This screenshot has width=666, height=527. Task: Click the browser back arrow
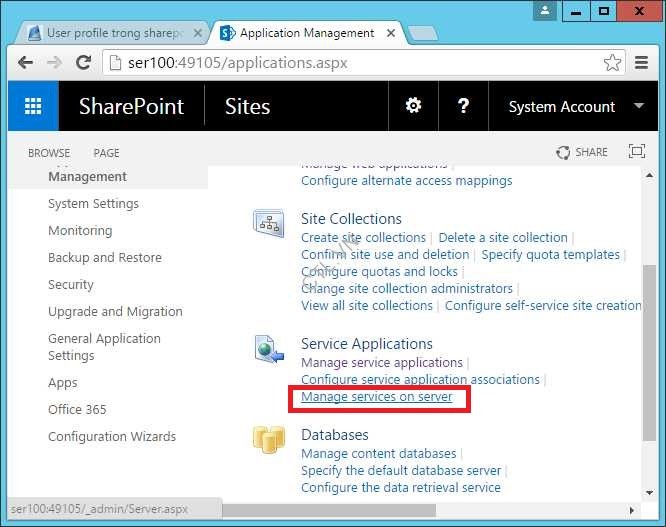point(26,63)
